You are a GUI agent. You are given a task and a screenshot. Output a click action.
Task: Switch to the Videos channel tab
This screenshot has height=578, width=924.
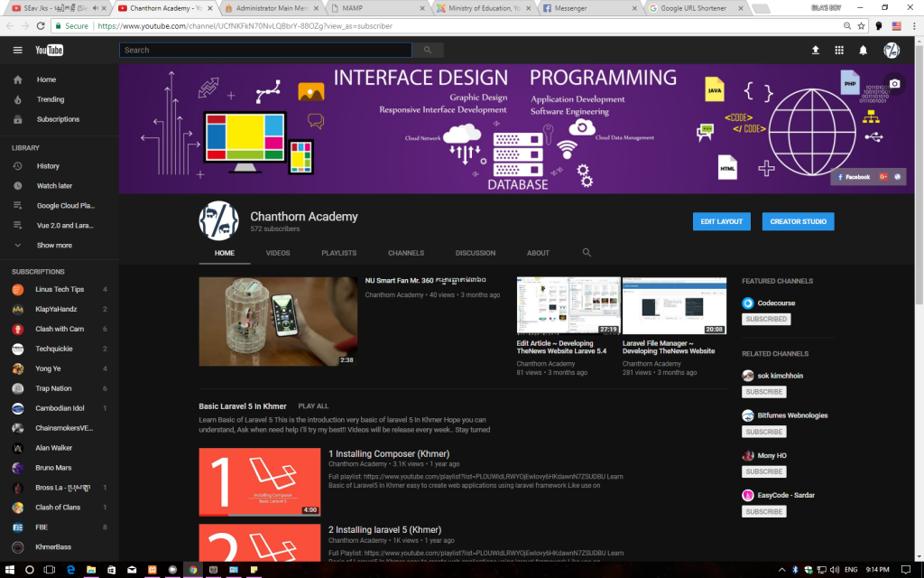[x=278, y=253]
